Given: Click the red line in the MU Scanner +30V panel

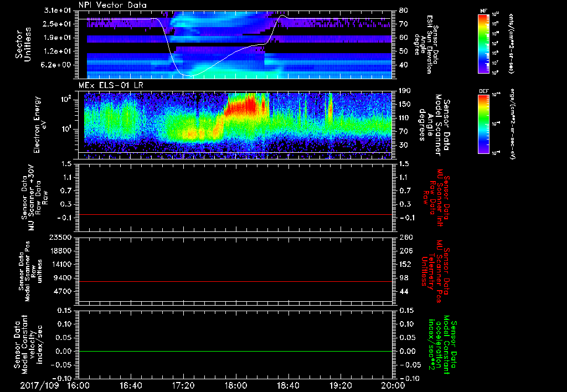Looking at the screenshot, I should click(235, 215).
